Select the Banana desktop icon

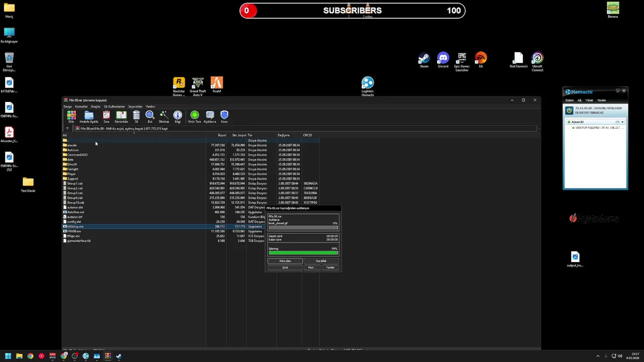613,10
